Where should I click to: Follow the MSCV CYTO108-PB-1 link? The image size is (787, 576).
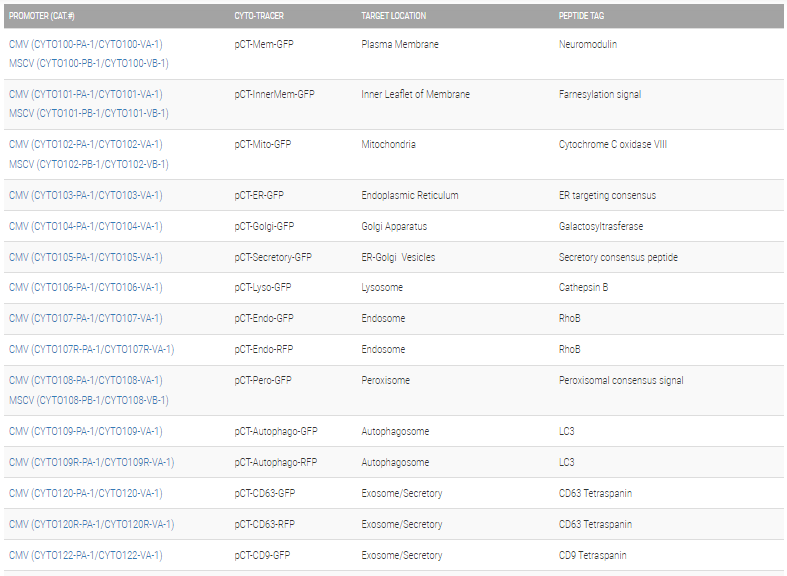pyautogui.click(x=88, y=400)
